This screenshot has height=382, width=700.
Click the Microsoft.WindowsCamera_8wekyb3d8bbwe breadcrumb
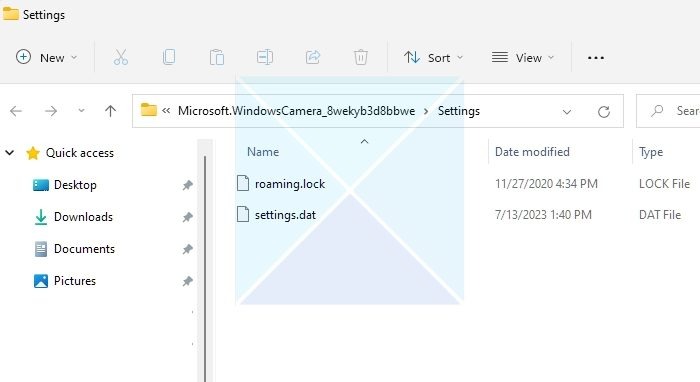[296, 111]
